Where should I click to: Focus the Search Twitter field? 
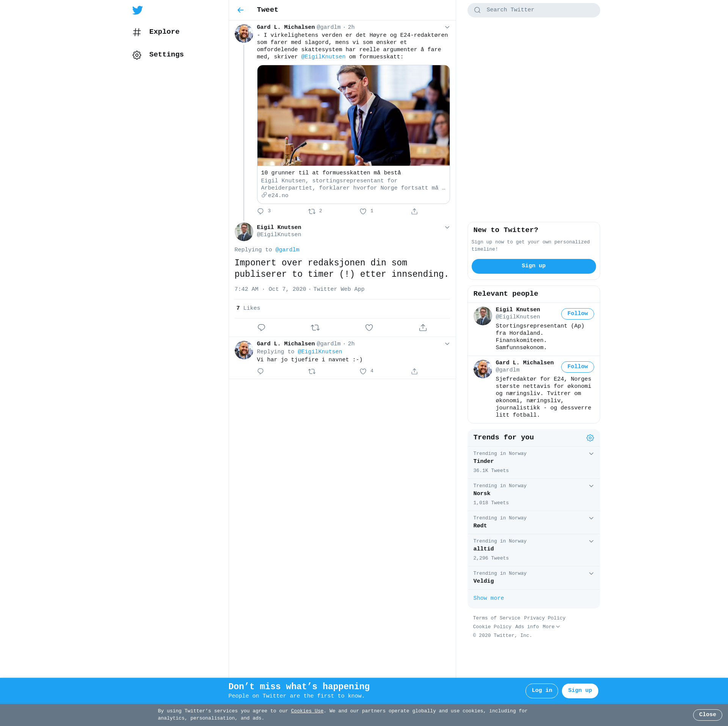pyautogui.click(x=533, y=10)
